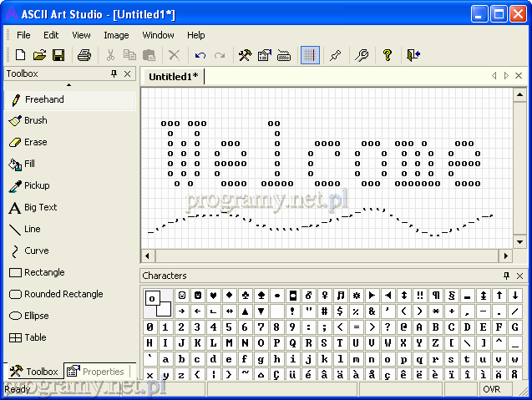Select the Erase tool
This screenshot has height=400, width=532.
pyautogui.click(x=35, y=143)
